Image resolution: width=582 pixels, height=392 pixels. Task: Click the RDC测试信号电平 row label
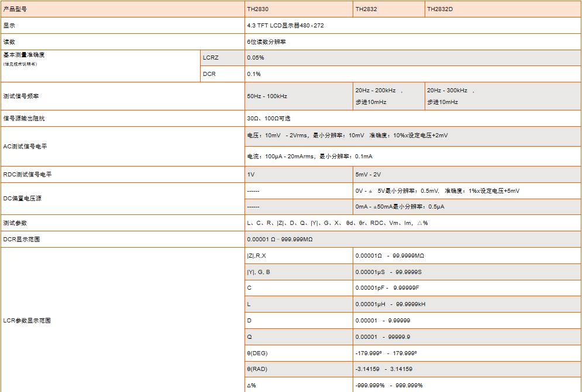point(122,174)
